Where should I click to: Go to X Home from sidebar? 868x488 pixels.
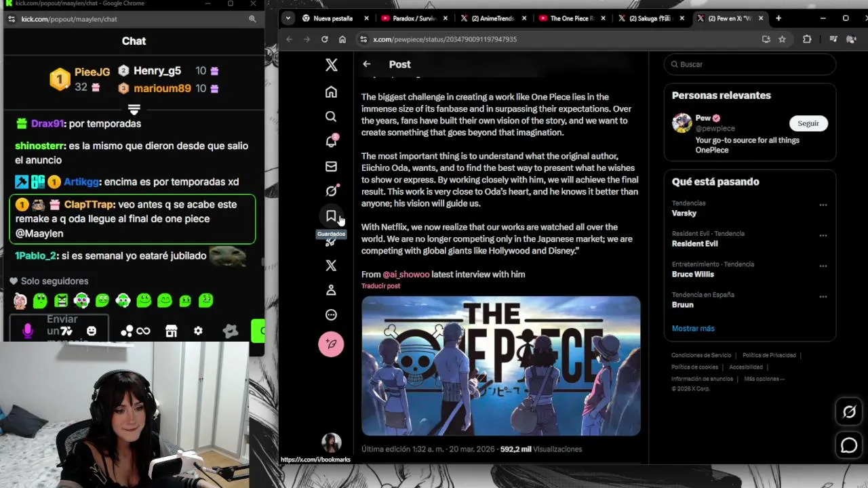click(331, 92)
